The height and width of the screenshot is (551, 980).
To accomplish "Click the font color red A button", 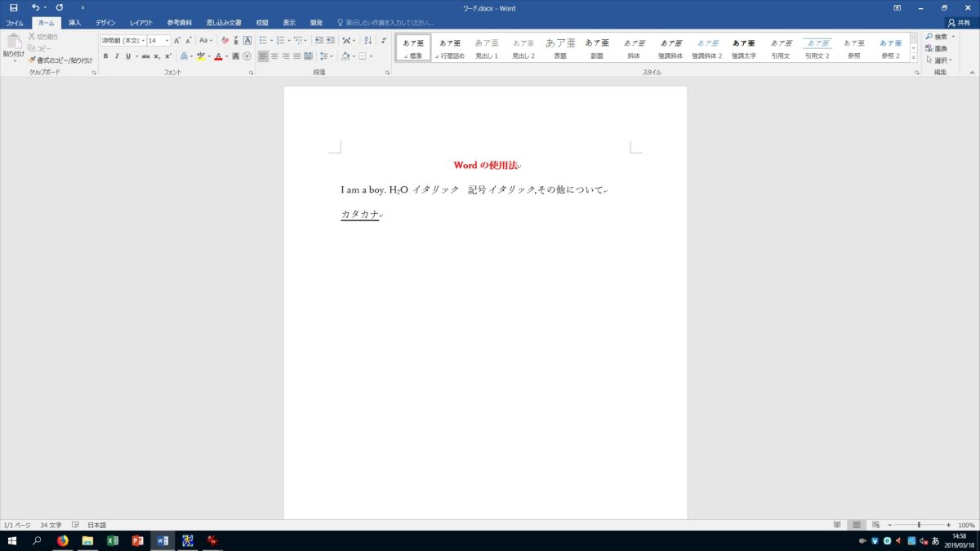I will (x=218, y=56).
